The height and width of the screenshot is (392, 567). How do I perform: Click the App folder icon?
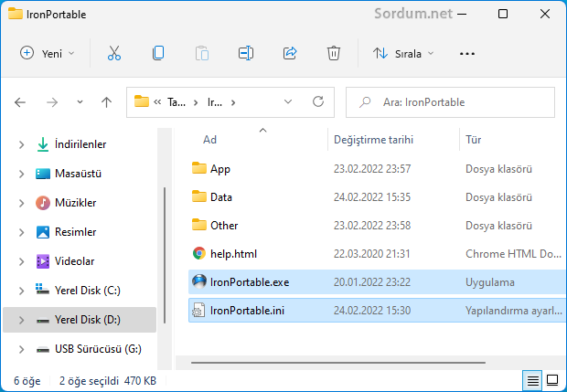198,168
